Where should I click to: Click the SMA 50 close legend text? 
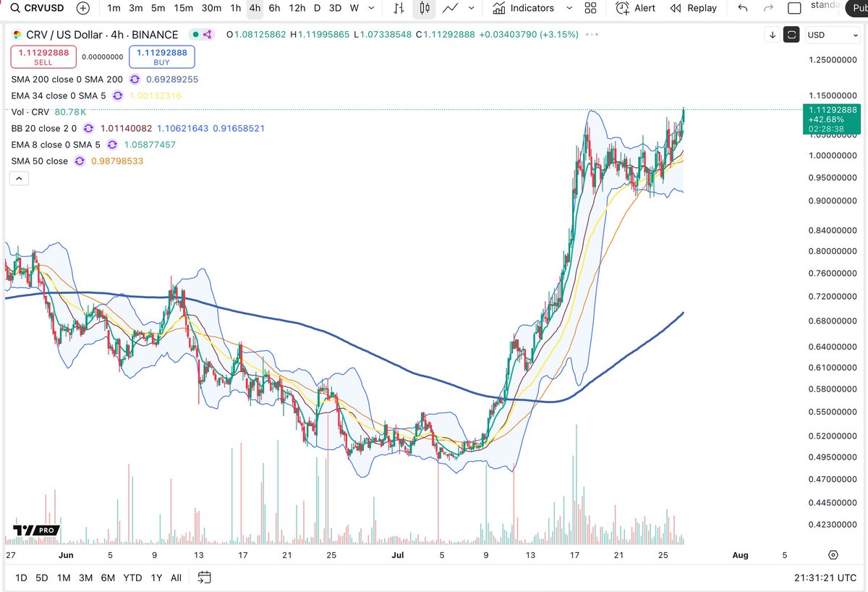pyautogui.click(x=40, y=161)
